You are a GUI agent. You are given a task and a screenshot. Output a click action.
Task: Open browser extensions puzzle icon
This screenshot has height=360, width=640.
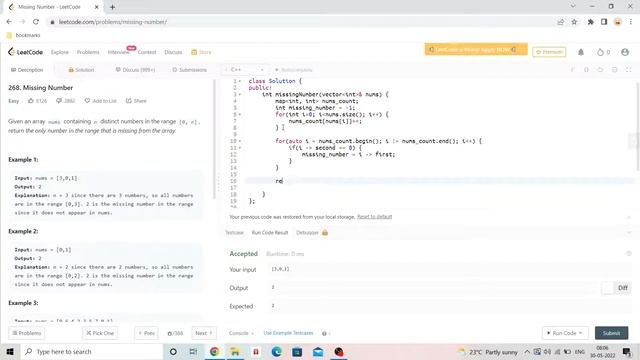pyautogui.click(x=590, y=22)
